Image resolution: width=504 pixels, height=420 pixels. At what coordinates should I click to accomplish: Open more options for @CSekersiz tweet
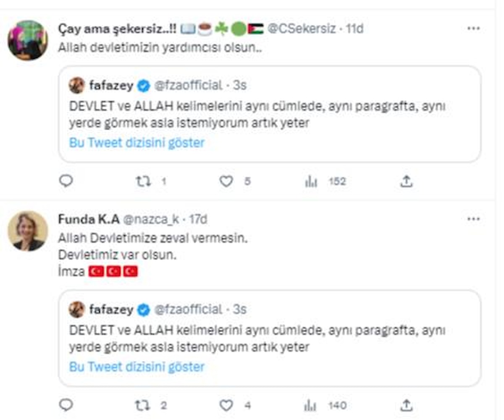pos(473,29)
